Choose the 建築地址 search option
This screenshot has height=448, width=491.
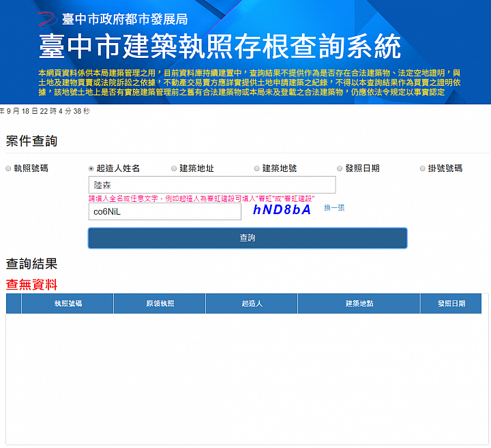coord(174,168)
